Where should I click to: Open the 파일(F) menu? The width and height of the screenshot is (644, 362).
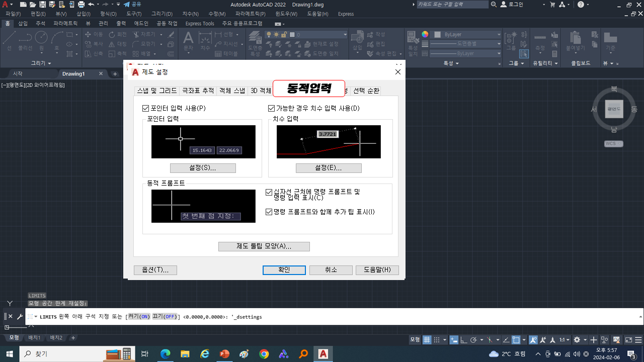(x=13, y=14)
